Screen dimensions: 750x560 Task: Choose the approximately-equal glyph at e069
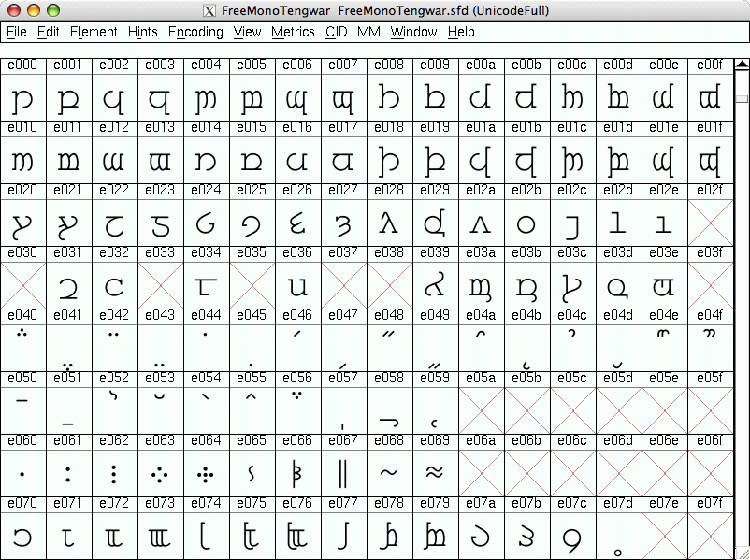tap(435, 474)
